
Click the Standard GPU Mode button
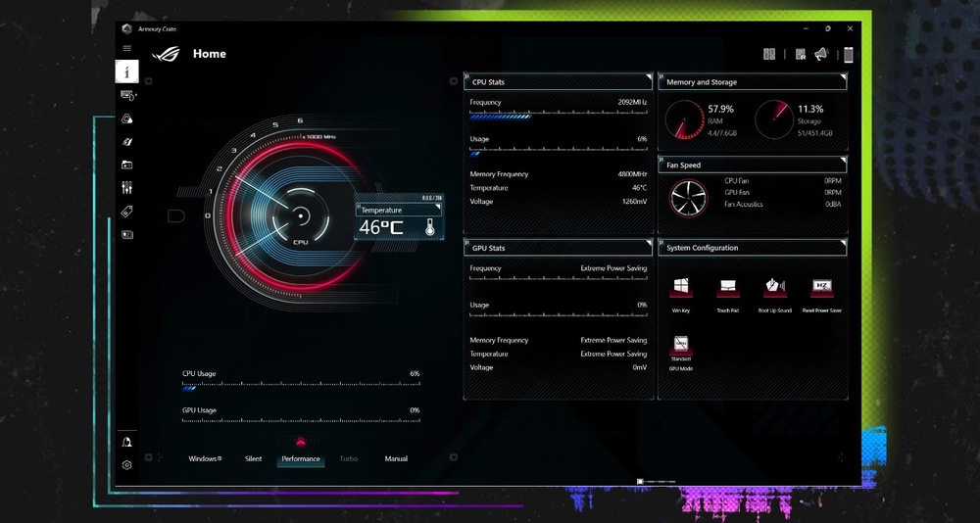pyautogui.click(x=680, y=348)
